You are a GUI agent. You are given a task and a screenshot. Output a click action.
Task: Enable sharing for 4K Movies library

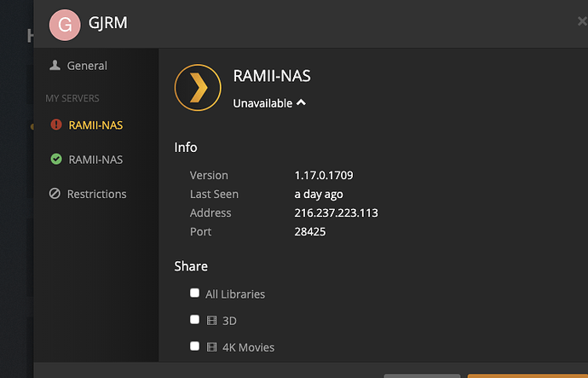tap(194, 346)
